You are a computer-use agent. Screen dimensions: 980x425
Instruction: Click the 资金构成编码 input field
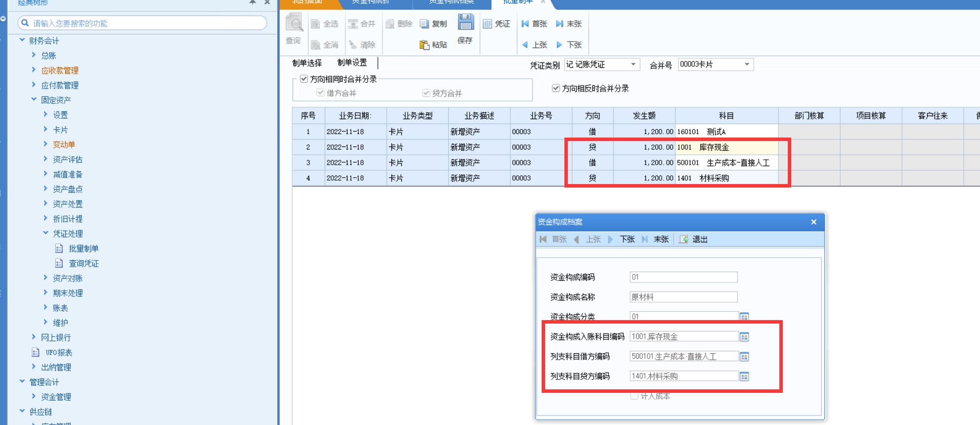tap(683, 277)
